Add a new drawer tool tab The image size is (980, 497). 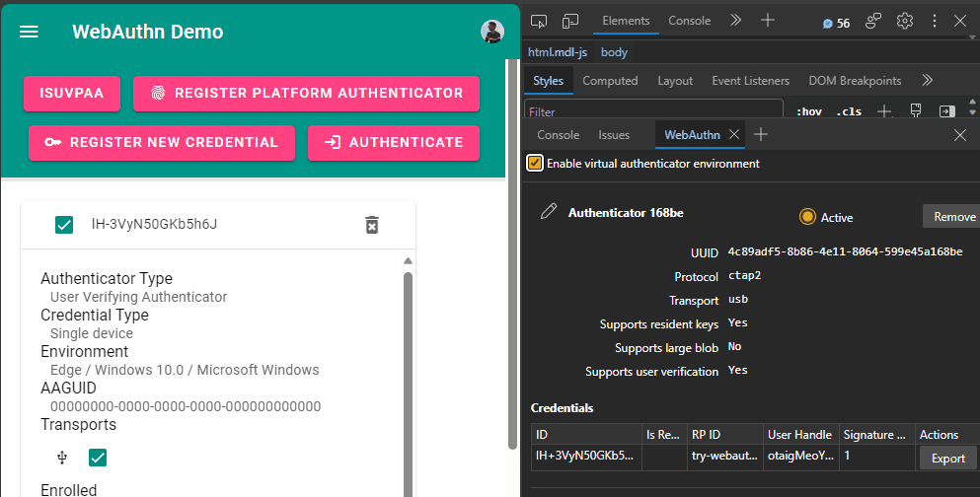point(761,134)
